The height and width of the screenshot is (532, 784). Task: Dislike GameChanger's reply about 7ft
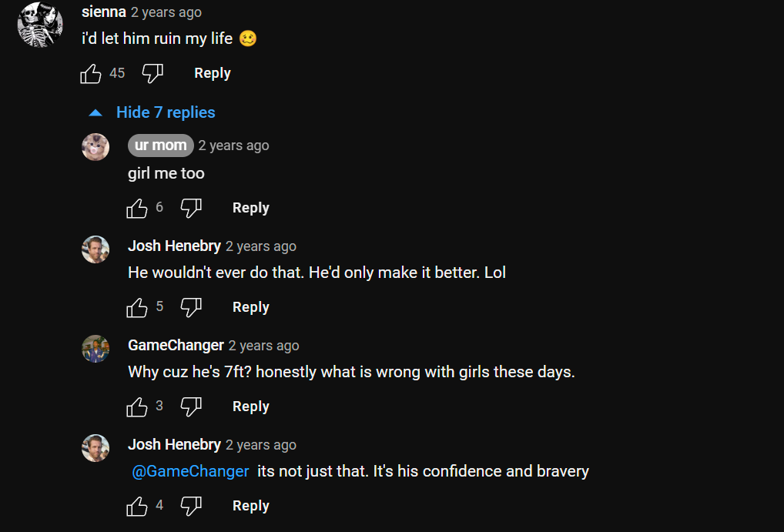pos(191,407)
